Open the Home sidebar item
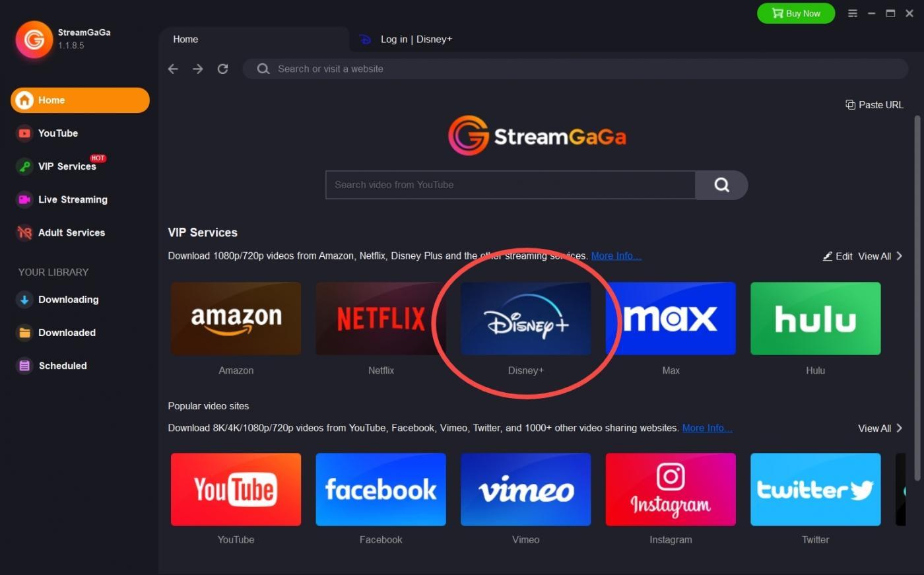The width and height of the screenshot is (924, 575). 80,100
